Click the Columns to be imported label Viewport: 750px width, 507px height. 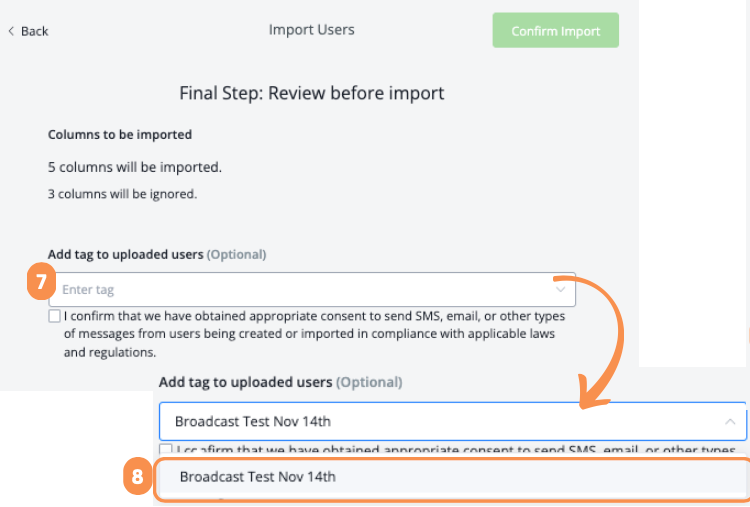120,134
